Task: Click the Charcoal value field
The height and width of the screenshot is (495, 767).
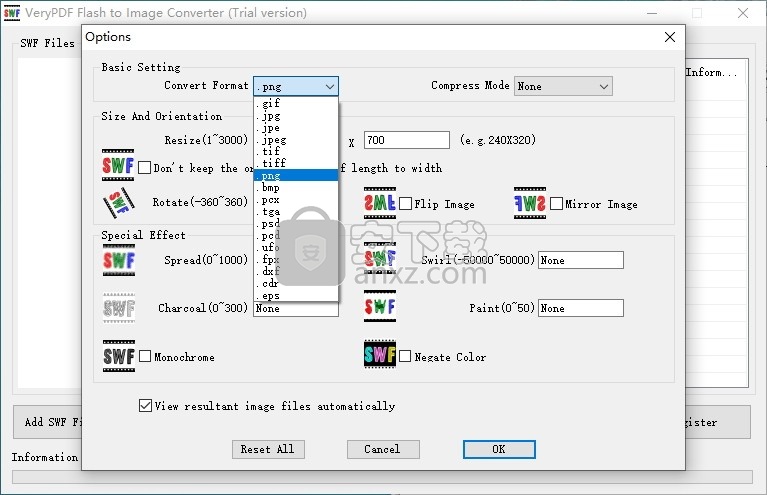Action: pos(296,309)
